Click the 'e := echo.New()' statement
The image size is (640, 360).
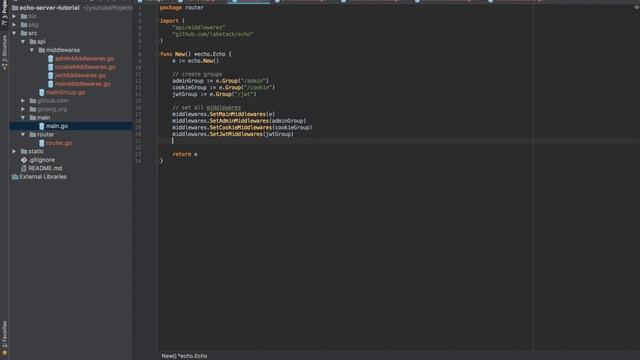click(x=196, y=61)
